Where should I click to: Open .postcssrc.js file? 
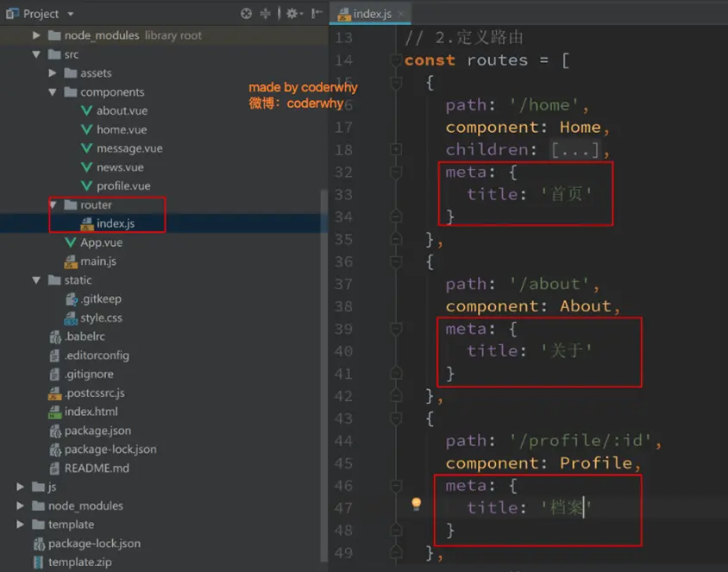click(95, 393)
